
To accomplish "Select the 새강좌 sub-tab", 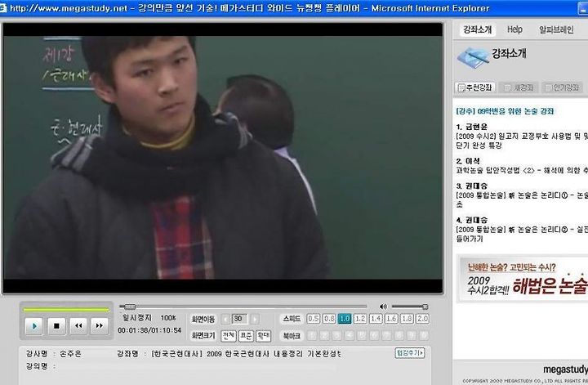I will pyautogui.click(x=519, y=87).
